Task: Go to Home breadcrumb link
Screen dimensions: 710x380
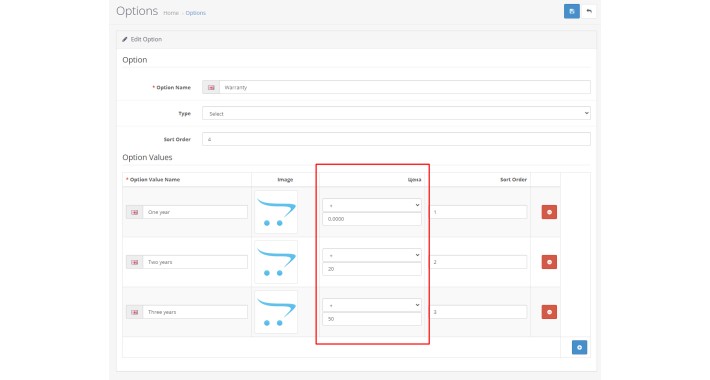Action: coord(171,13)
